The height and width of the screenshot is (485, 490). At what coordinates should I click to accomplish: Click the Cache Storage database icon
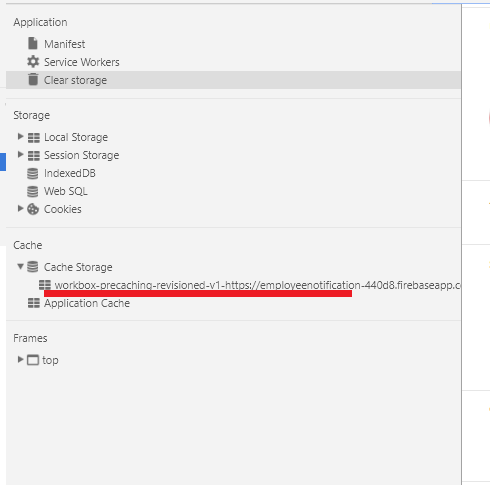point(33,267)
